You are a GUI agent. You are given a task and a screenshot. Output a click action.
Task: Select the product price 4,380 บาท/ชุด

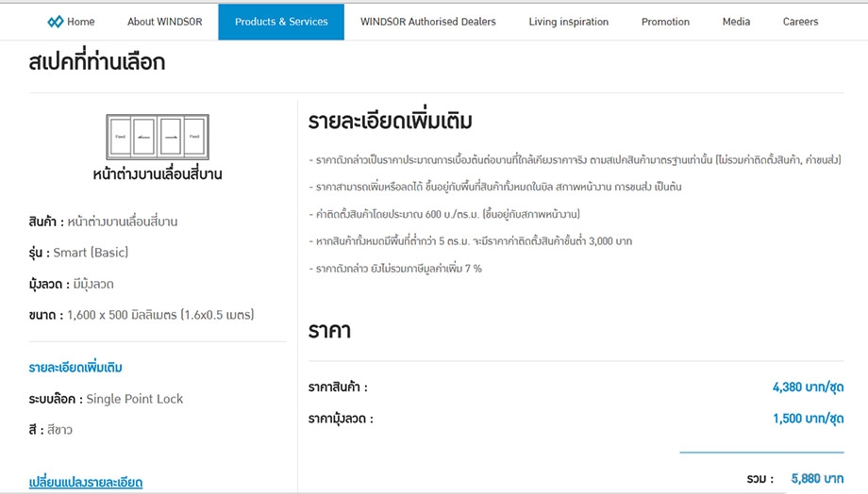(809, 387)
